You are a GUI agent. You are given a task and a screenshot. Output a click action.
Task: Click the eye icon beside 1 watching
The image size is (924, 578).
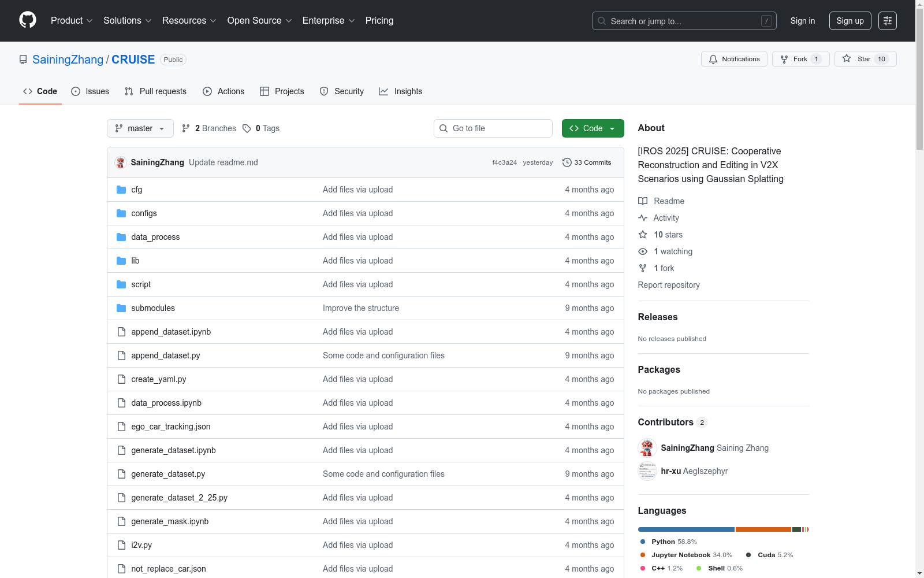click(643, 251)
